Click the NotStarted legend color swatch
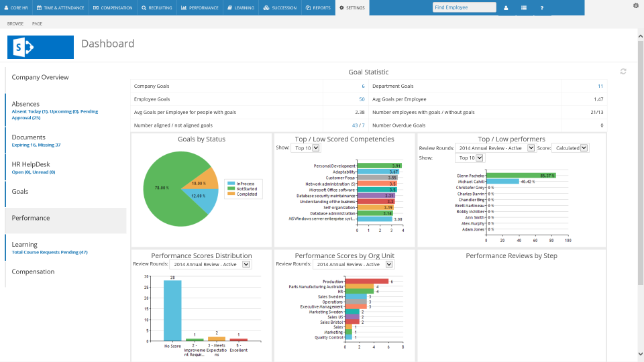This screenshot has width=644, height=362. click(x=231, y=189)
